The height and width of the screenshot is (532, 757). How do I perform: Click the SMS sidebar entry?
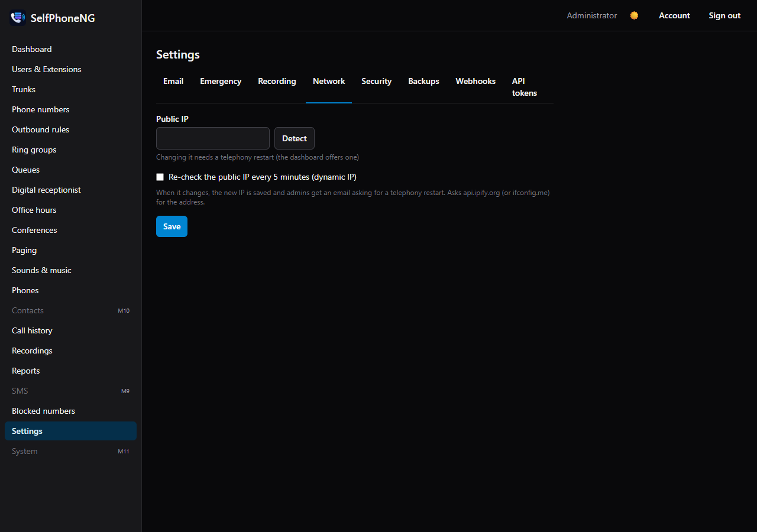70,391
